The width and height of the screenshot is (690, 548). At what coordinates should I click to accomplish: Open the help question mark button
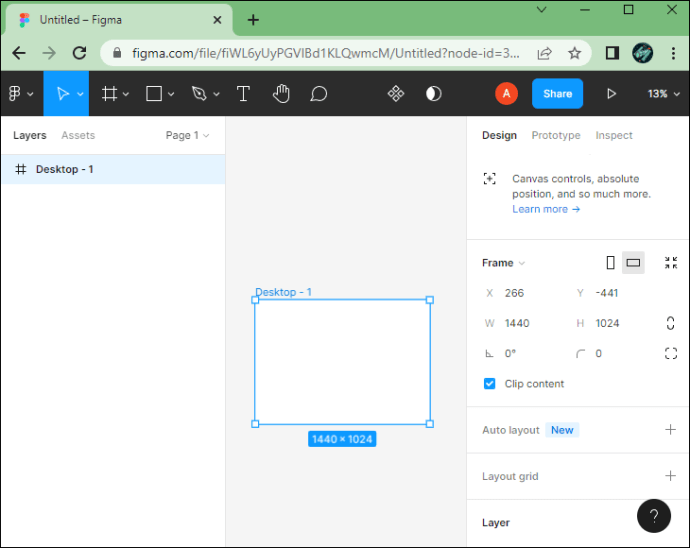coord(653,515)
